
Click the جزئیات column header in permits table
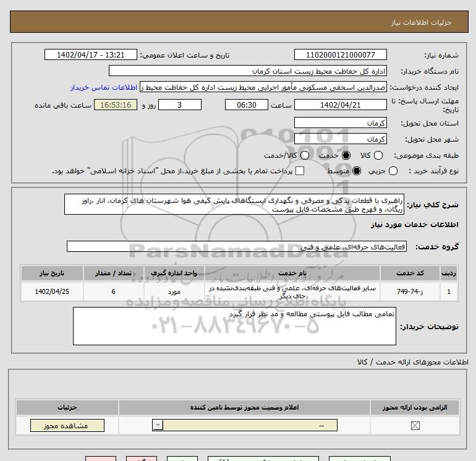(67, 407)
